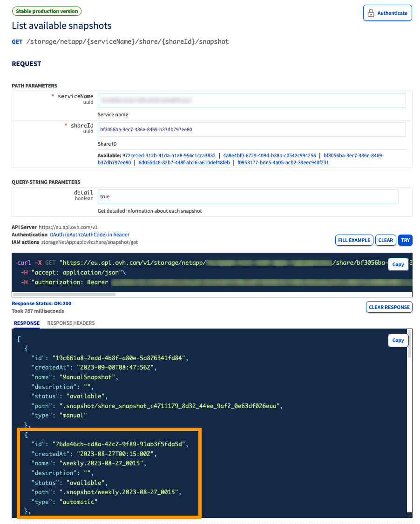Click the response panel's corner resize handle

409,515
